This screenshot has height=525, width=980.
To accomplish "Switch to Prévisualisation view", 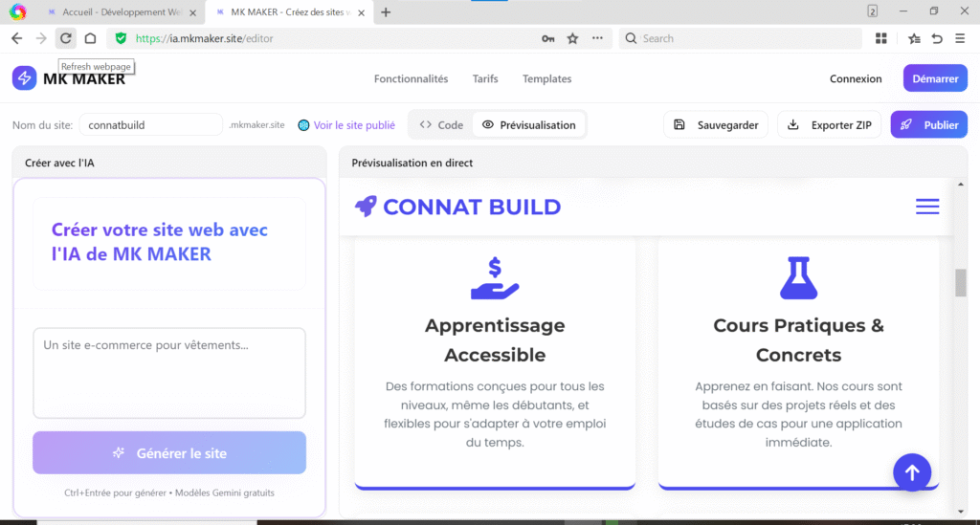I will (528, 125).
